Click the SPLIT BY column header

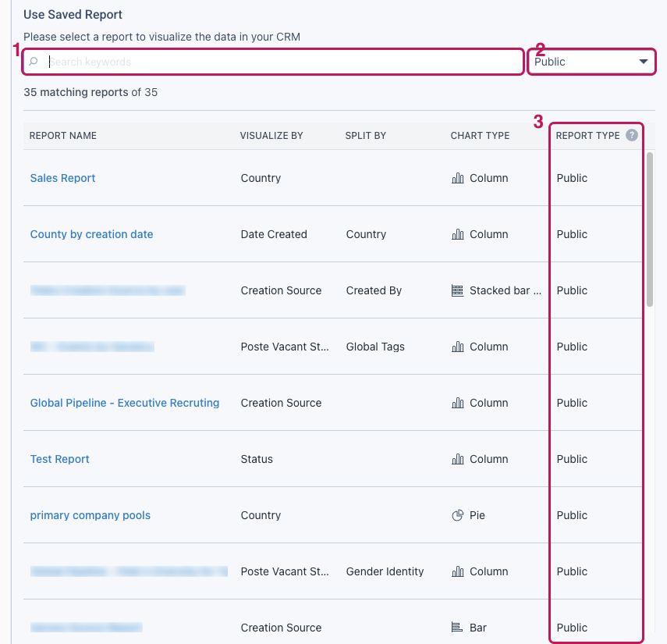365,135
